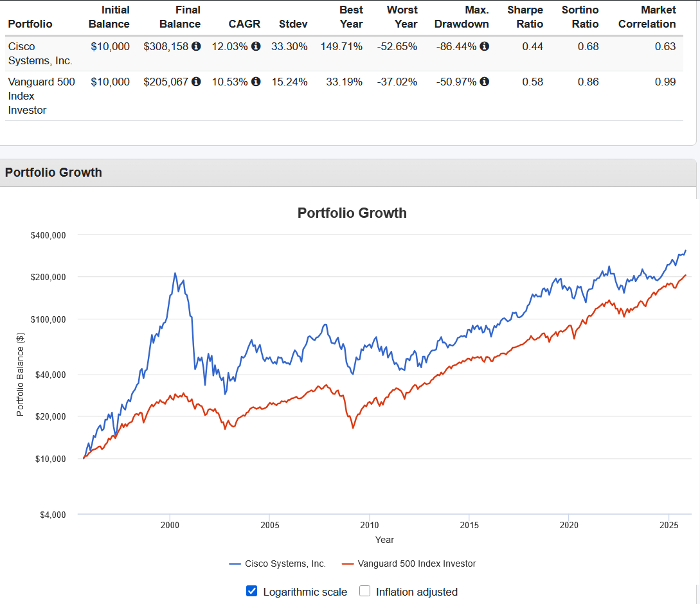Screen dimensions: 700x604
Task: Uncheck the Logarithmic scale checkbox
Action: pyautogui.click(x=252, y=591)
